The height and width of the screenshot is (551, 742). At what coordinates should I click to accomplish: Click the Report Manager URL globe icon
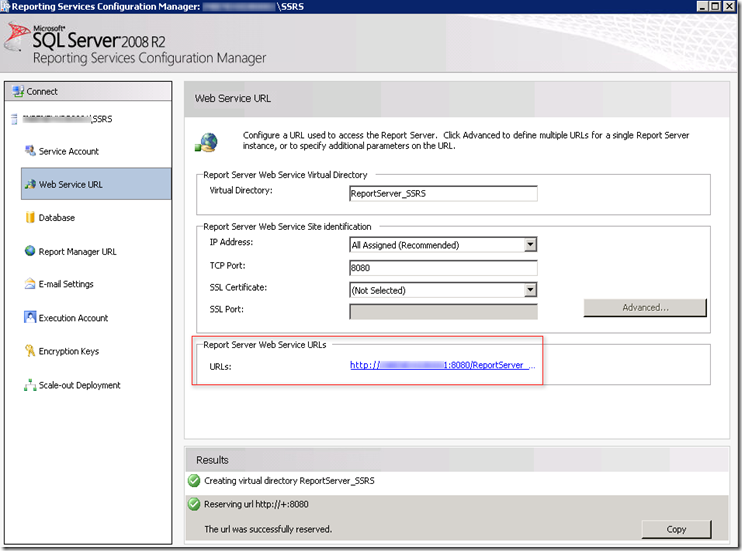tap(29, 251)
